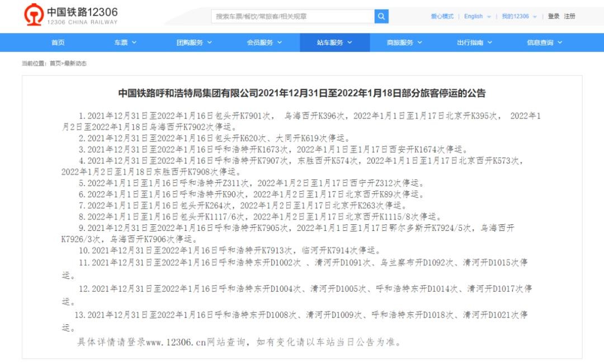Click the 12306 China Railway logo

point(71,15)
